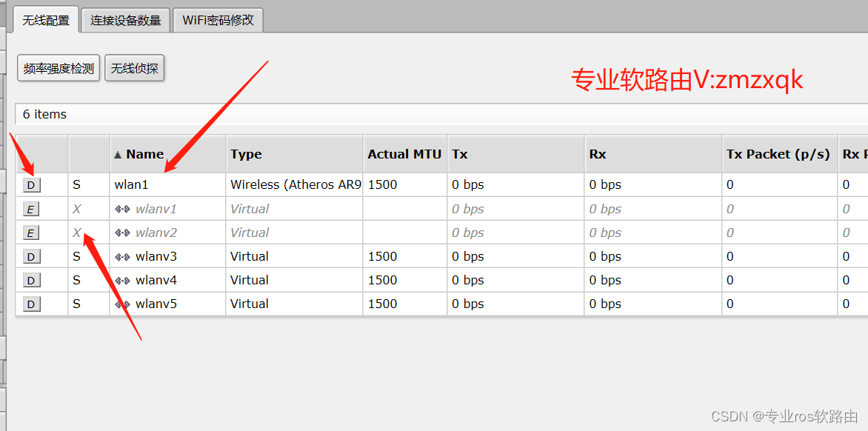Click the S flag in wlanv3 row

(x=76, y=257)
